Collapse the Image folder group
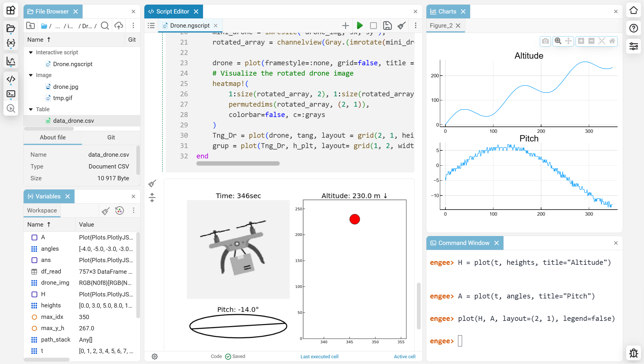The image size is (644, 364). click(x=31, y=75)
